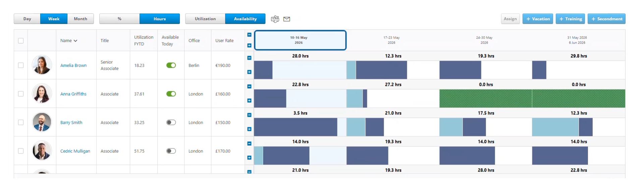Toggle Anna Griffiths' Available Today switch

click(171, 94)
